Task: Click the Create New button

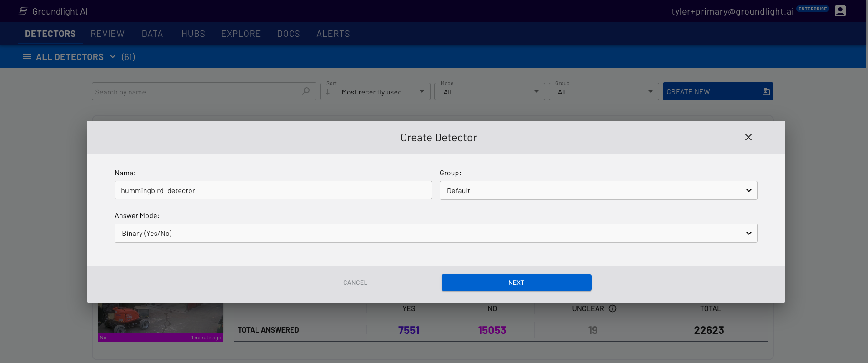Action: point(718,91)
